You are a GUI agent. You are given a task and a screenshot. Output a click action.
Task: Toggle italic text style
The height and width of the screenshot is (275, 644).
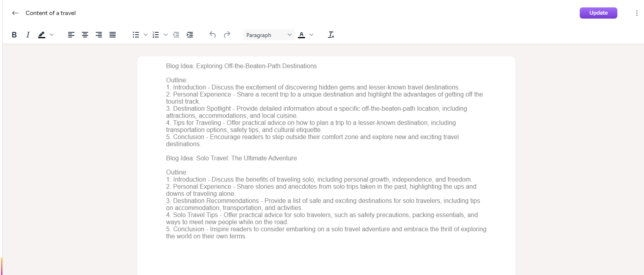pos(28,35)
